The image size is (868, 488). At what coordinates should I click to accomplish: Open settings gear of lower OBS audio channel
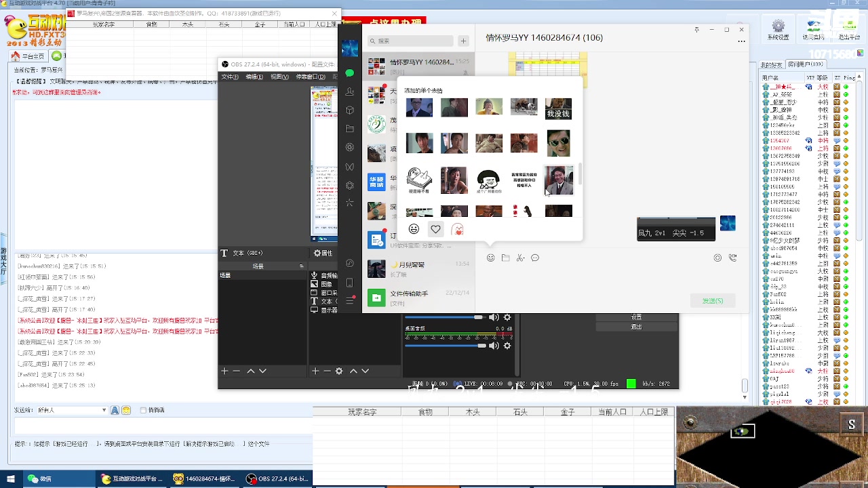(x=507, y=346)
